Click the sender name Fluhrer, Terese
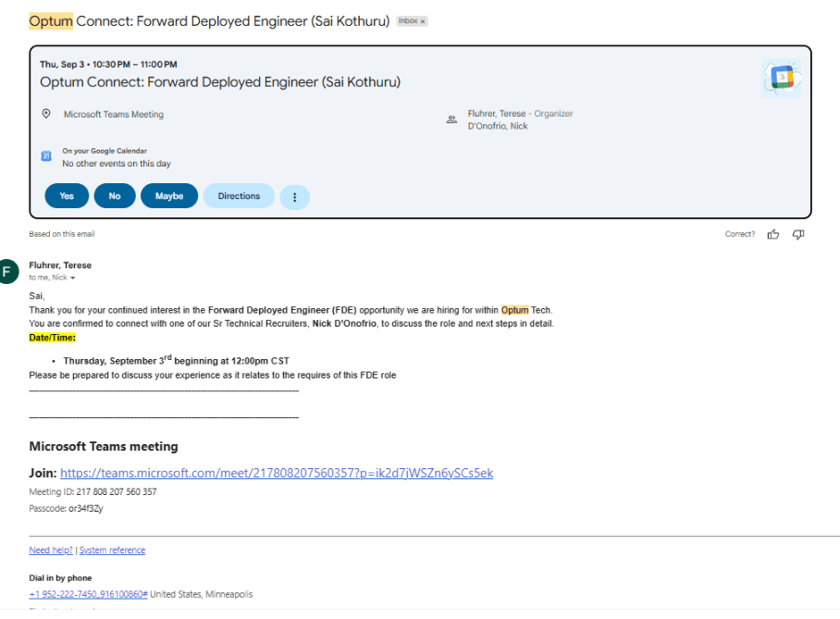Screen dimensions: 840x619 click(60, 265)
